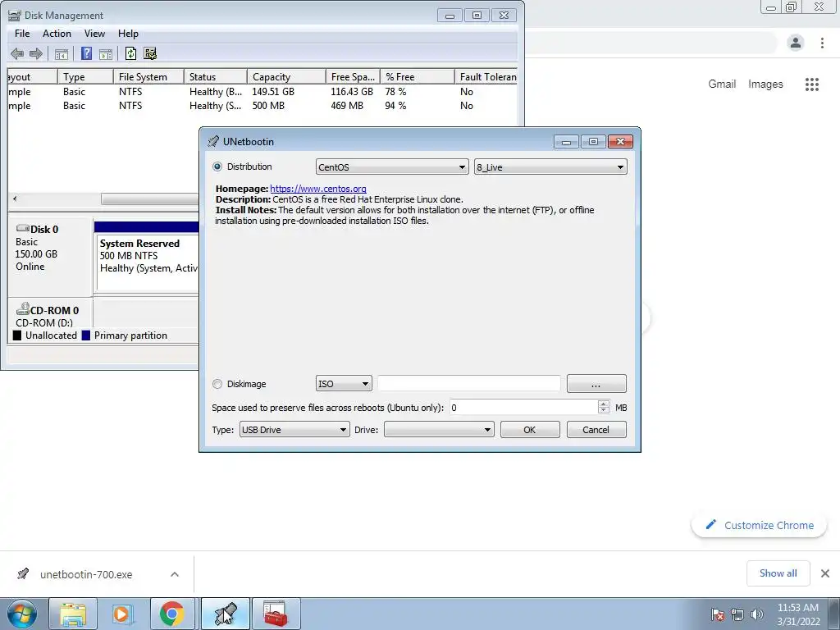The height and width of the screenshot is (630, 840).
Task: Select the Diskimage radio button
Action: coord(217,384)
